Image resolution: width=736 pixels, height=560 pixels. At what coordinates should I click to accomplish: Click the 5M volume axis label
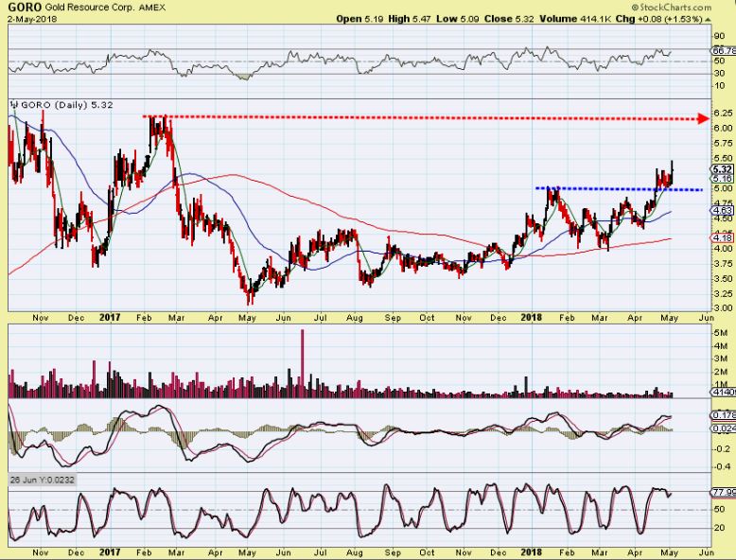click(x=721, y=333)
